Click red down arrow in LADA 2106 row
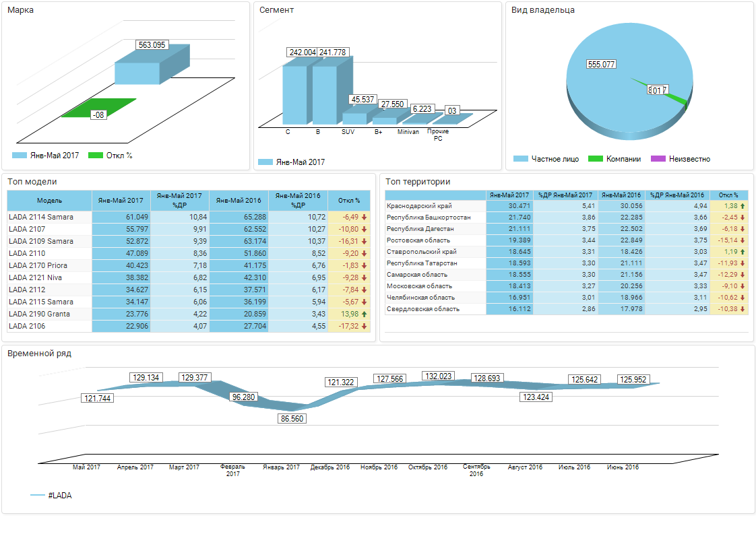Viewport: 756px width, 534px height. (x=364, y=326)
